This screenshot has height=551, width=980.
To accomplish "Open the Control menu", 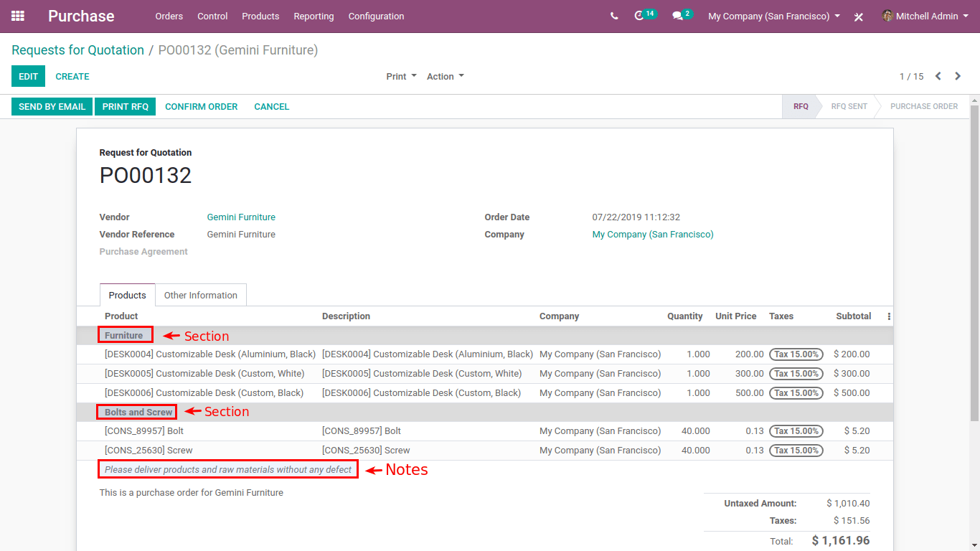I will tap(212, 16).
